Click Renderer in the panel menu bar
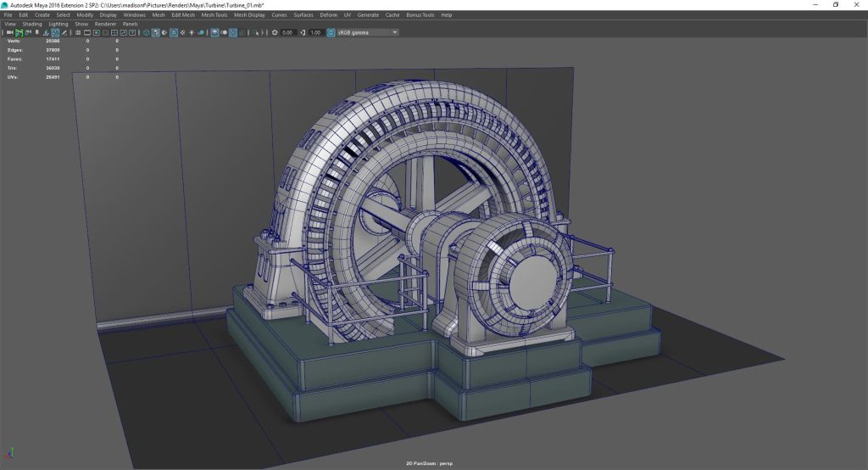Viewport: 868px width, 470px height. (105, 24)
